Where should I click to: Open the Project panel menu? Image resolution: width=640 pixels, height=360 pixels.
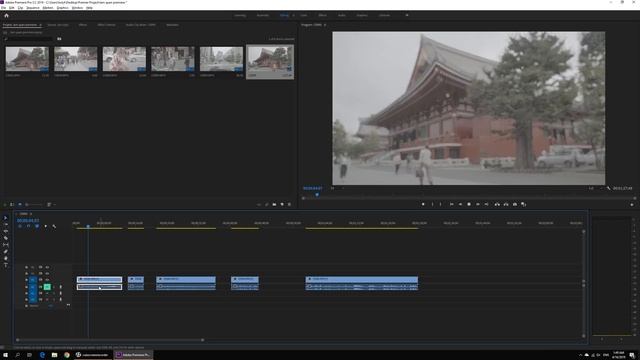40,25
